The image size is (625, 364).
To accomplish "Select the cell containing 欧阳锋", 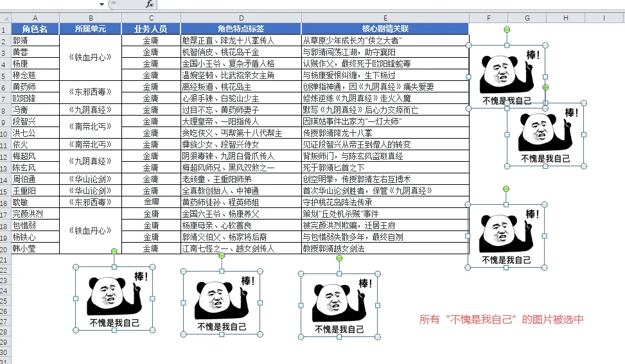I will (35, 98).
